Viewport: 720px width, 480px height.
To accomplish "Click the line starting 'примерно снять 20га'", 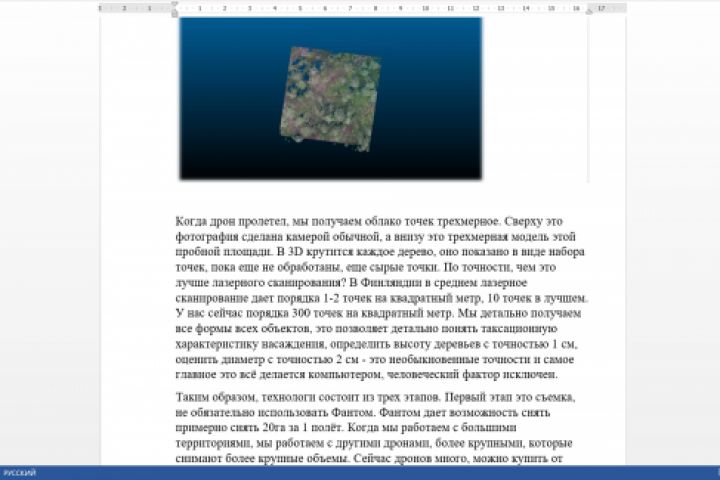I will pyautogui.click(x=346, y=428).
